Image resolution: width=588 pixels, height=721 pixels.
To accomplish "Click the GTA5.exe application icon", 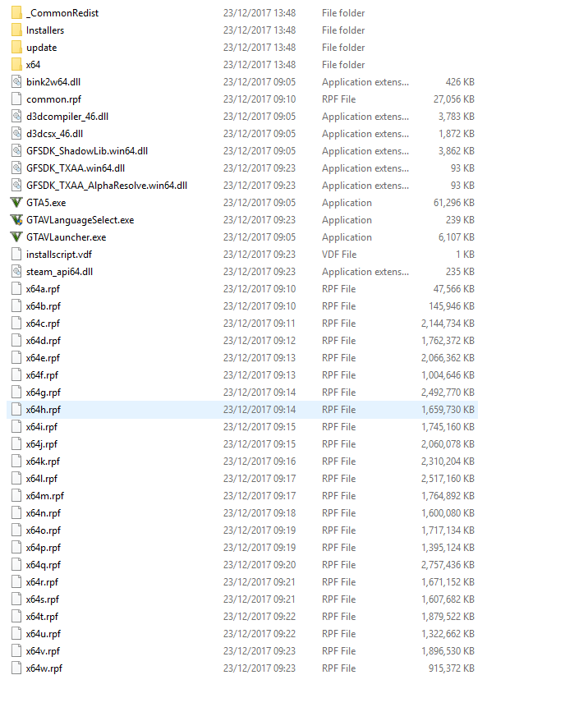I will point(16,203).
